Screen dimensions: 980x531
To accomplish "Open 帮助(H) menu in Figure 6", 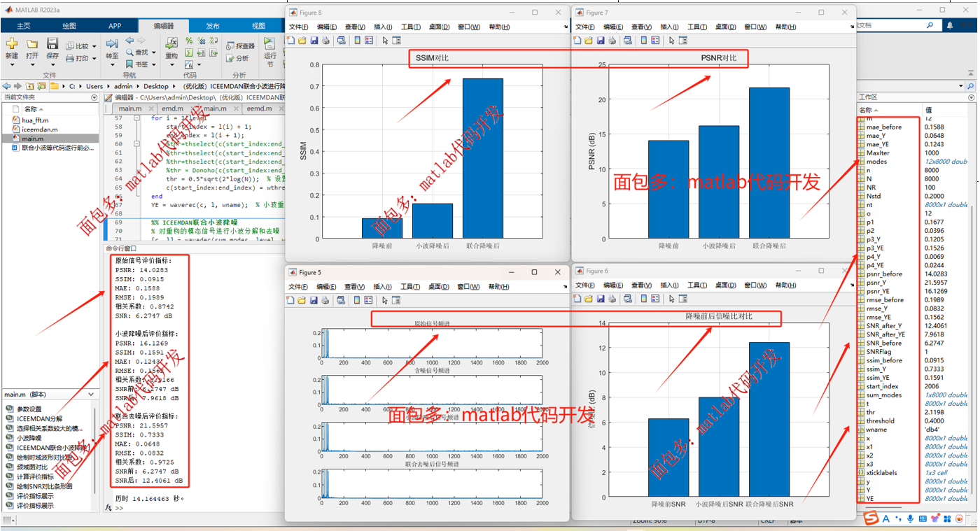I will (785, 285).
